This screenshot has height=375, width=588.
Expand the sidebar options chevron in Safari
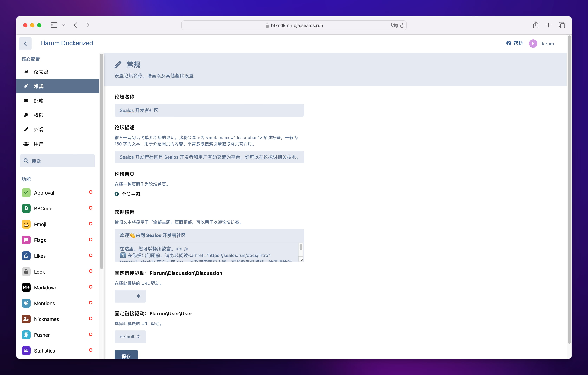click(63, 25)
